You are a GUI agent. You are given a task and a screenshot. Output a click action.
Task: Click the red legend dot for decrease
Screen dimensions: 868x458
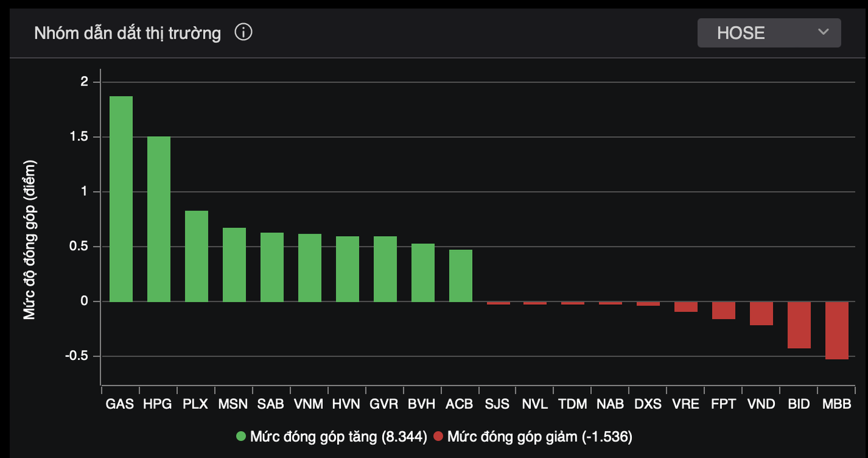click(x=438, y=436)
